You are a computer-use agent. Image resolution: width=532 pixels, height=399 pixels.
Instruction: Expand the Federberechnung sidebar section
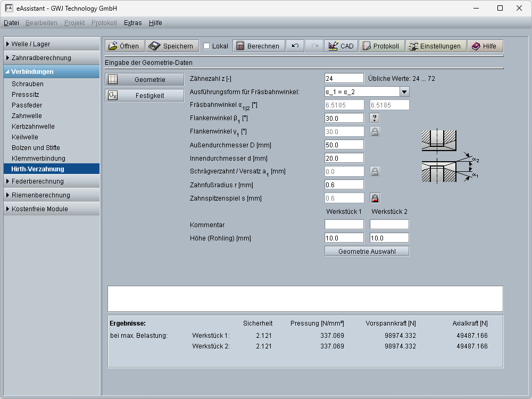(52, 181)
